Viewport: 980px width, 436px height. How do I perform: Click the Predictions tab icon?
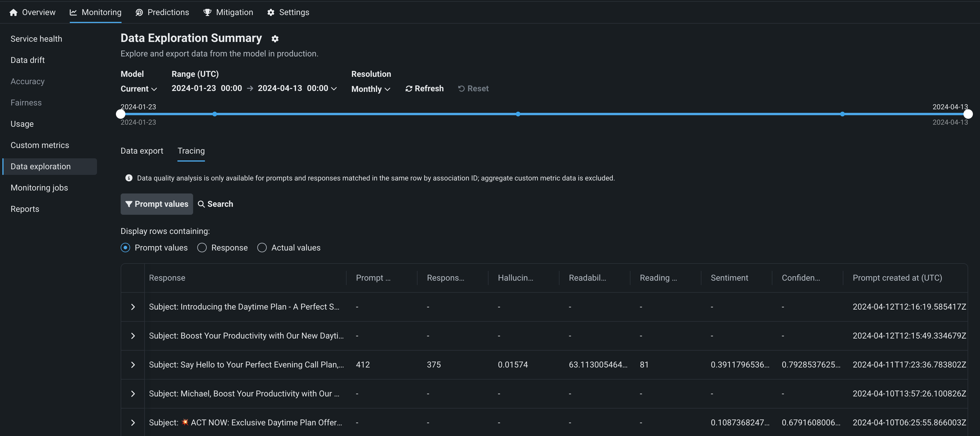(139, 12)
